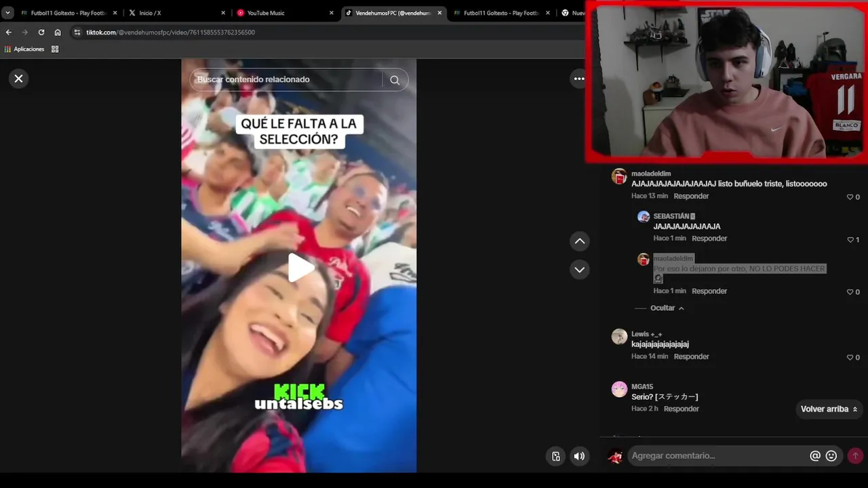This screenshot has height=488, width=868.
Task: Close the YouTube Music tab
Action: 332,13
